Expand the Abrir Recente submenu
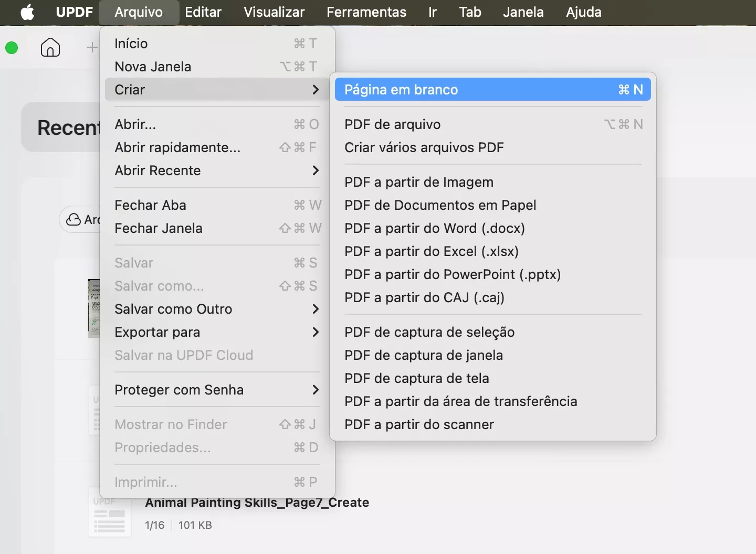Image resolution: width=756 pixels, height=554 pixels. (217, 171)
